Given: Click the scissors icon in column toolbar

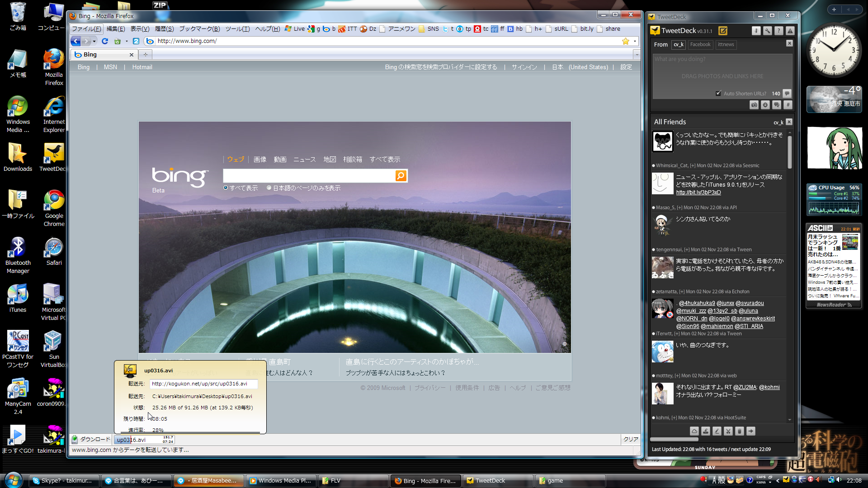Looking at the screenshot, I should click(x=728, y=431).
